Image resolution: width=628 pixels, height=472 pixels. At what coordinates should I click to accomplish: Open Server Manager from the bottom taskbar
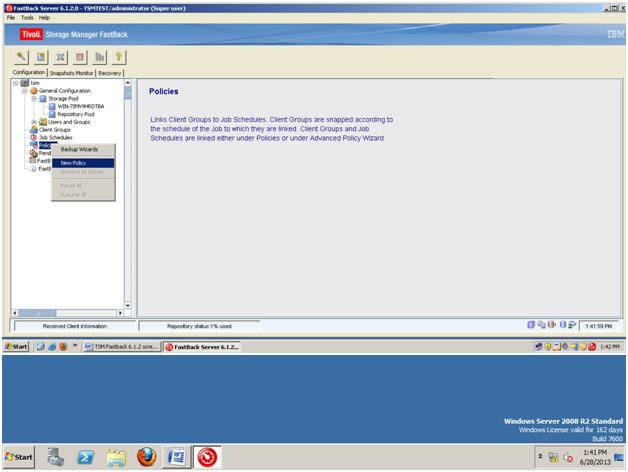(x=55, y=457)
